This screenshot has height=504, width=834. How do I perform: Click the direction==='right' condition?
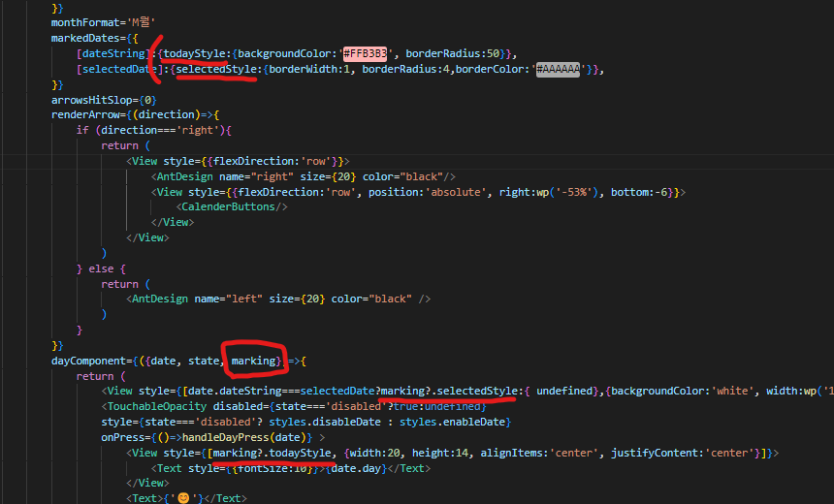(160, 130)
